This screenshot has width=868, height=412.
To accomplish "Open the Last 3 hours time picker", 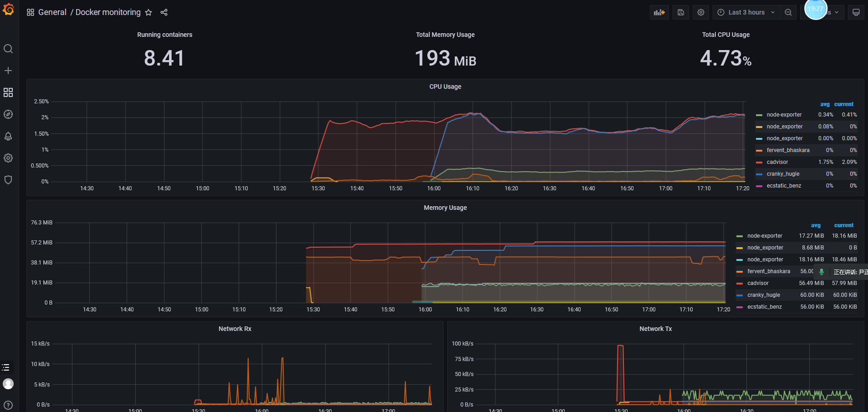I will (746, 12).
